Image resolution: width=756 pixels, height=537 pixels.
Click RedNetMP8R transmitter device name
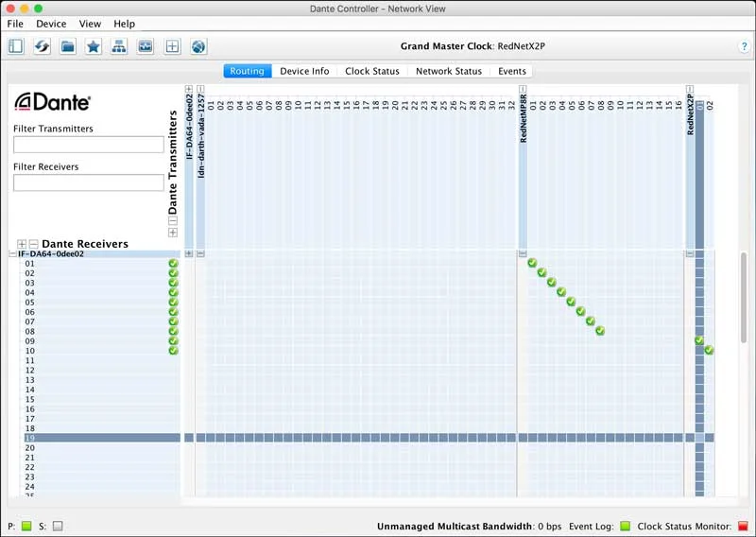[x=524, y=119]
